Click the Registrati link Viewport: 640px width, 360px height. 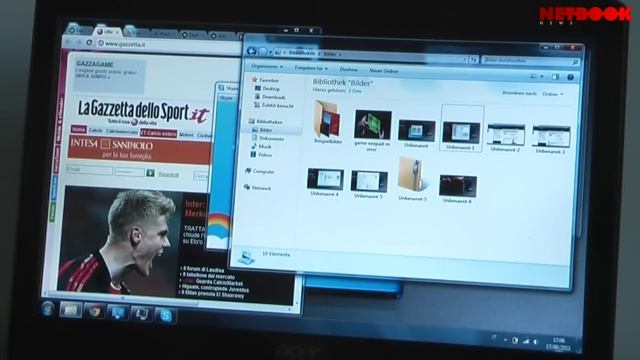coord(169,175)
